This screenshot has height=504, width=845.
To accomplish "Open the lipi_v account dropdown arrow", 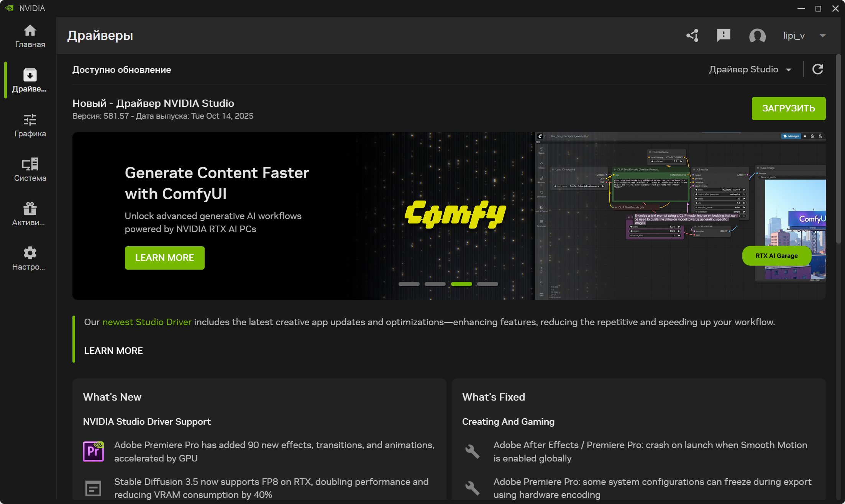I will (822, 36).
